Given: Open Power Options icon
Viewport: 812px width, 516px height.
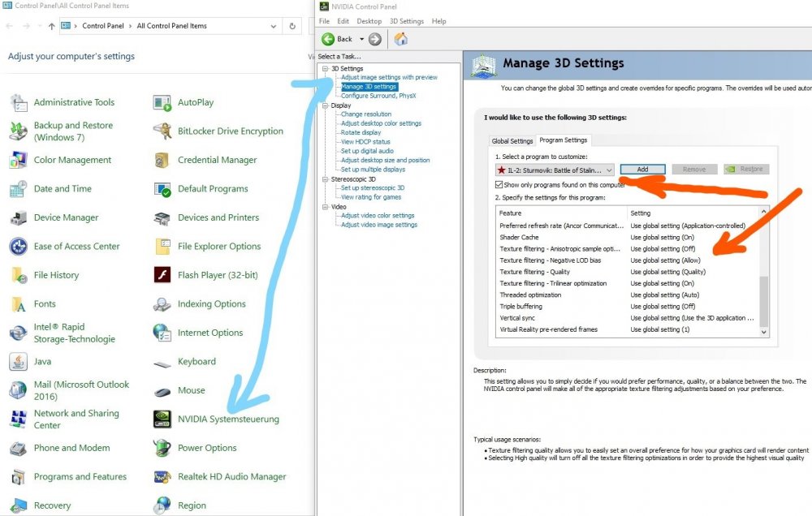Looking at the screenshot, I should pos(162,448).
